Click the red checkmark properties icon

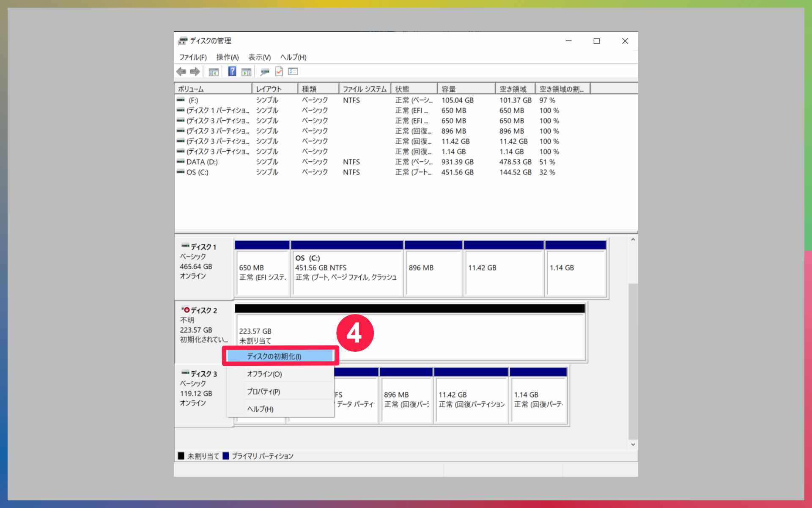pos(279,72)
